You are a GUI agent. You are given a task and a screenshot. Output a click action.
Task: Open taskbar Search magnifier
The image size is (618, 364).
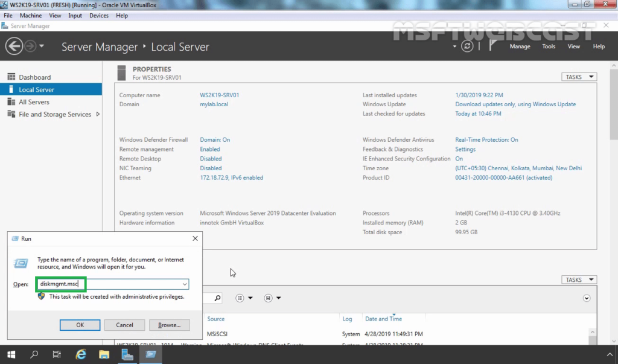point(34,354)
